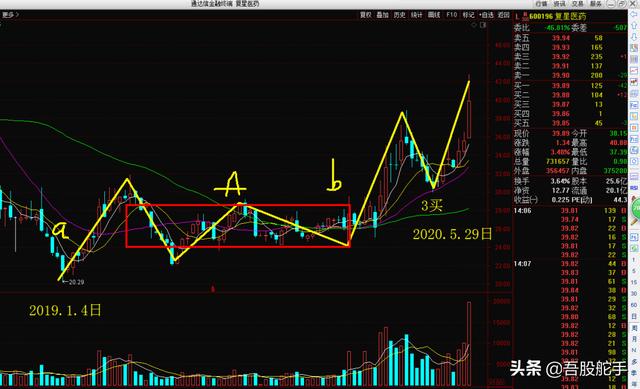Select the 60-minute period button
The image size is (640, 389).
pyautogui.click(x=634, y=305)
